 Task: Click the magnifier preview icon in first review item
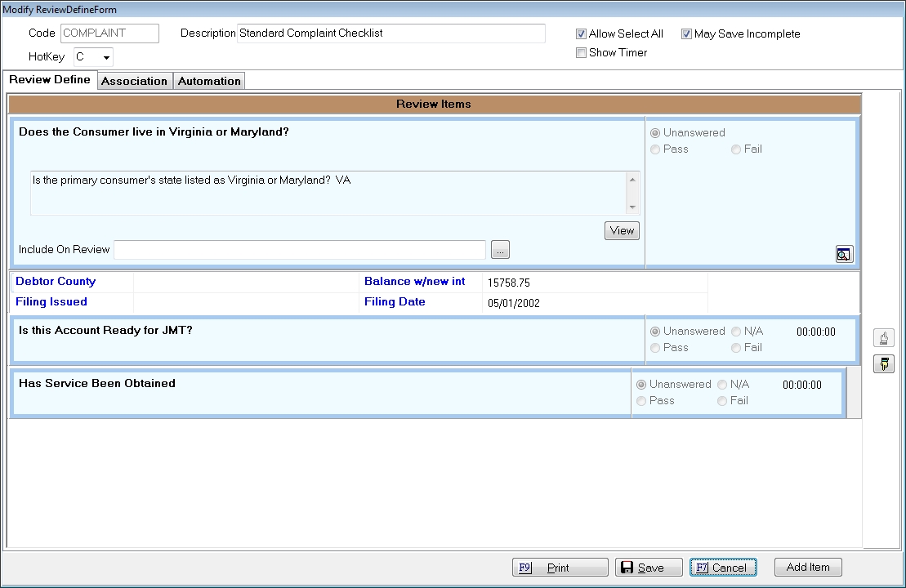coord(843,255)
